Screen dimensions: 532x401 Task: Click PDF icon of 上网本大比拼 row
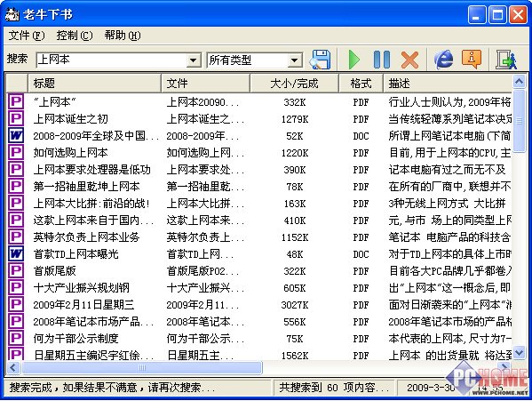coord(16,203)
